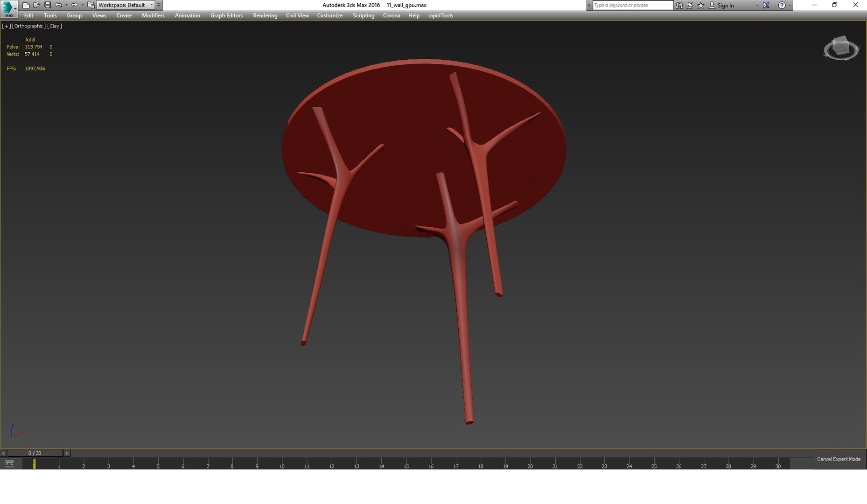Viewport: 867px width, 504px height.
Task: Click the [Orthographic] viewport label
Action: pyautogui.click(x=29, y=26)
